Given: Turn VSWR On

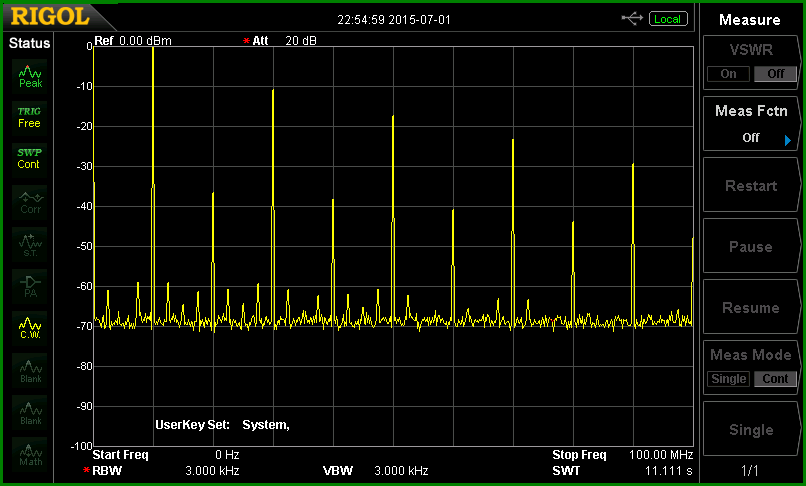Looking at the screenshot, I should pyautogui.click(x=728, y=74).
